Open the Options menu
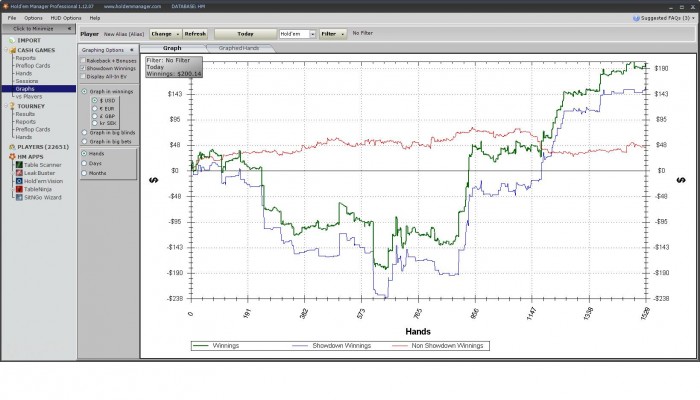The image size is (700, 400). point(33,18)
